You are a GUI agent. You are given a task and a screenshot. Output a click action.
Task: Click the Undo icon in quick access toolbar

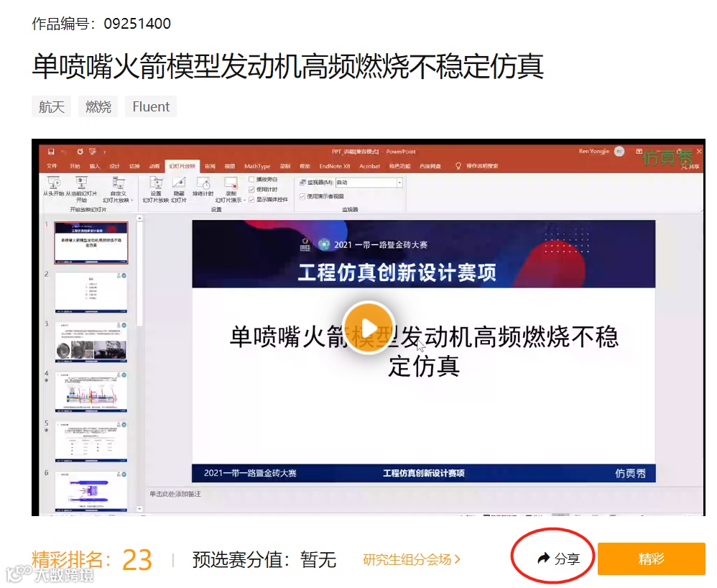point(64,152)
